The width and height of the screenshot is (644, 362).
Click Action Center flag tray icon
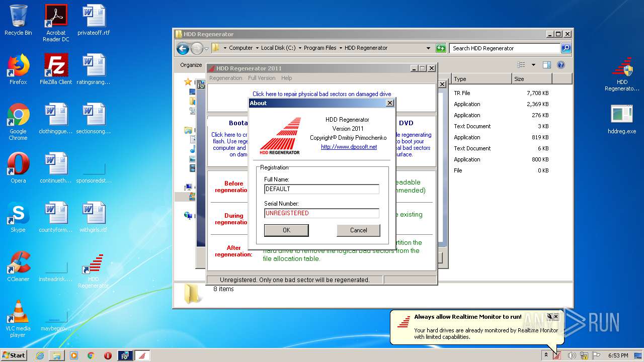tap(596, 355)
